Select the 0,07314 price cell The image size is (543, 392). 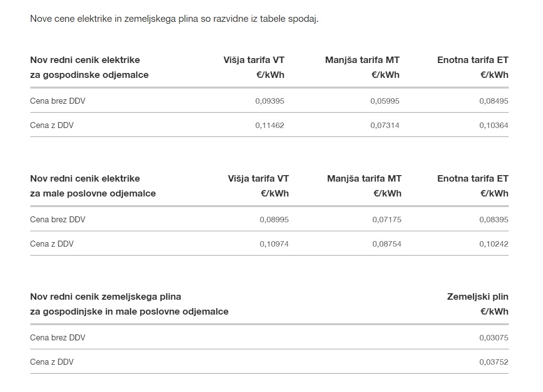[385, 125]
